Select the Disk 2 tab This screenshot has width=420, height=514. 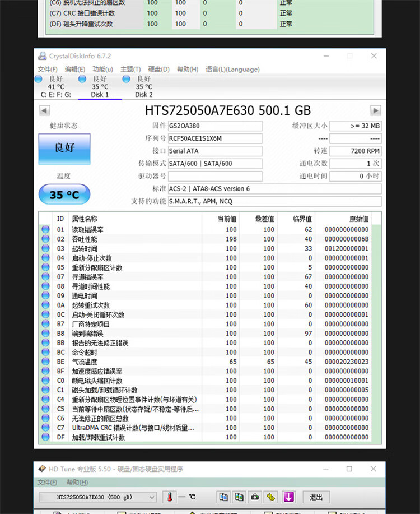(143, 86)
